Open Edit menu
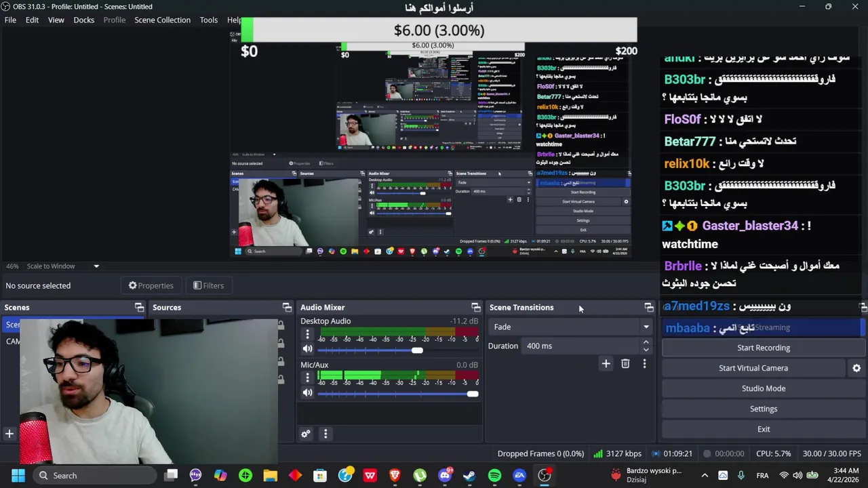The width and height of the screenshot is (868, 488). tap(32, 20)
